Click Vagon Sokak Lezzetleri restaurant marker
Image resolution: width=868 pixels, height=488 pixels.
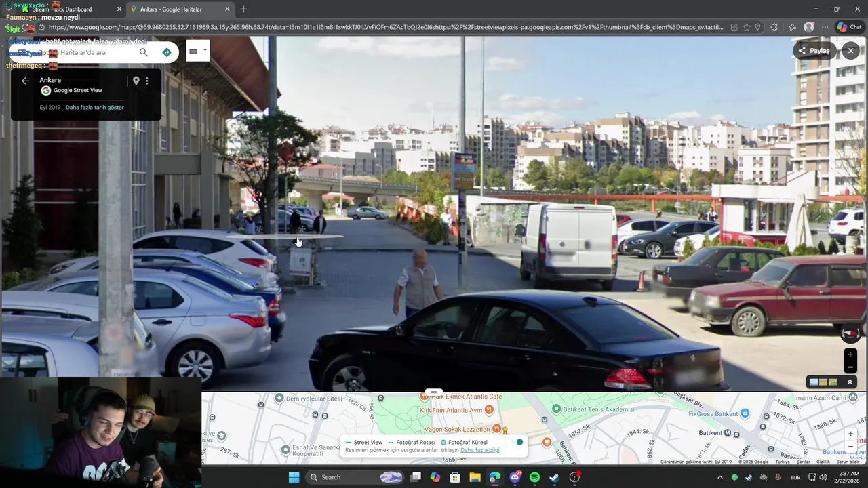496,429
